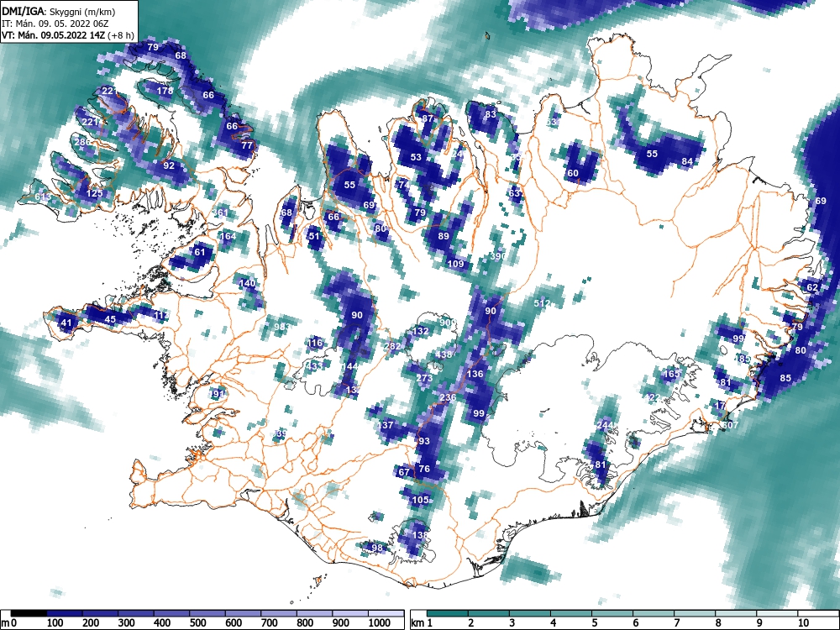
Task: Click the visibility value 273
Action: (424, 378)
